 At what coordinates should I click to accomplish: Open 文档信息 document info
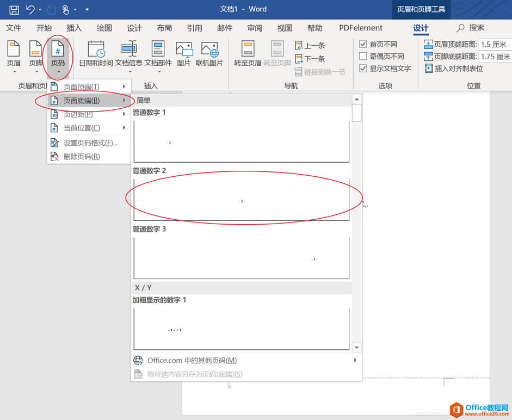pyautogui.click(x=129, y=56)
